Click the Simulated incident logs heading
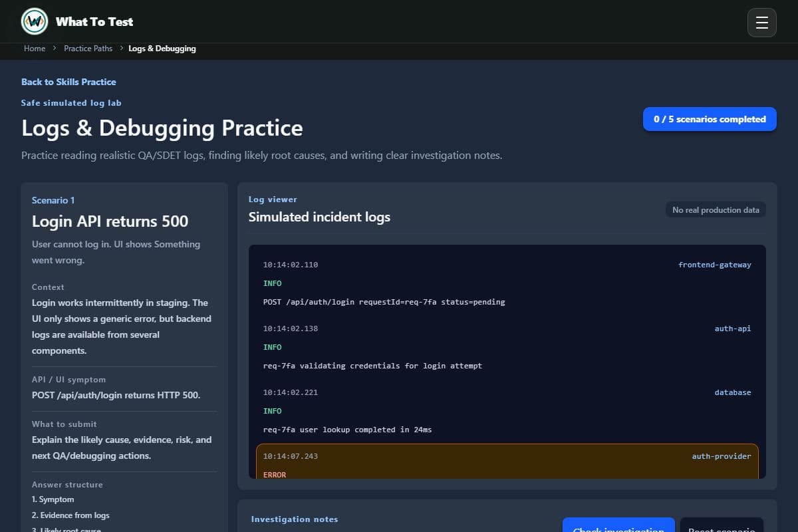The height and width of the screenshot is (532, 798). (319, 217)
